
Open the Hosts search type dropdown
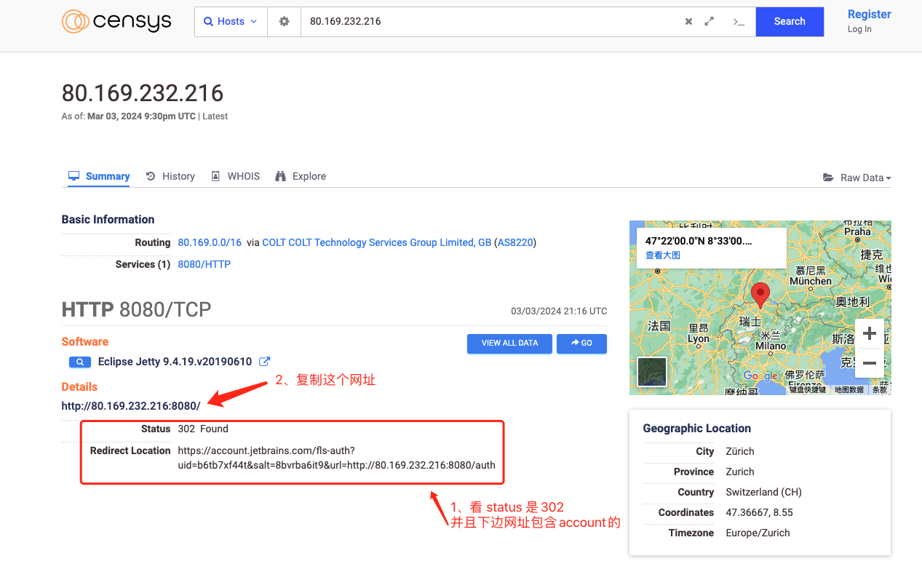click(x=231, y=22)
